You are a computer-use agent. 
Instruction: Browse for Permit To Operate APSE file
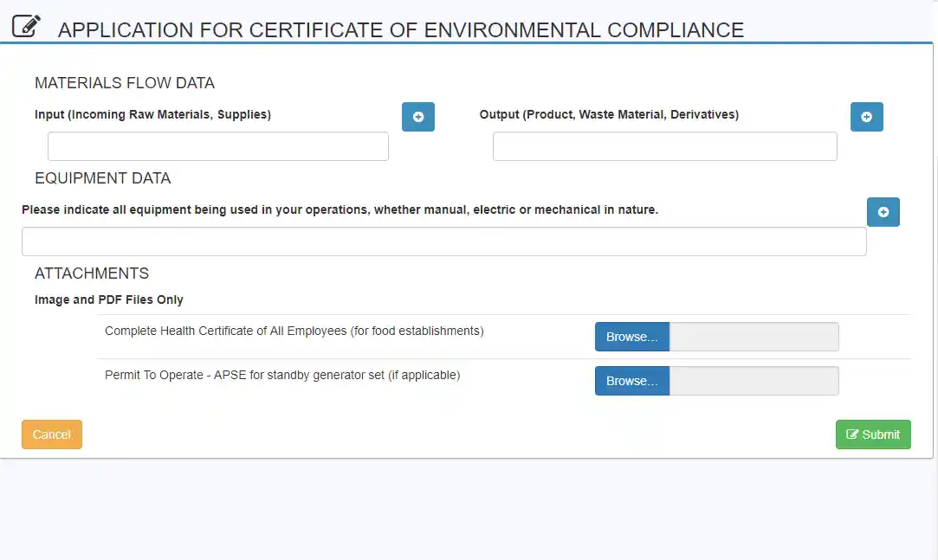pos(632,382)
